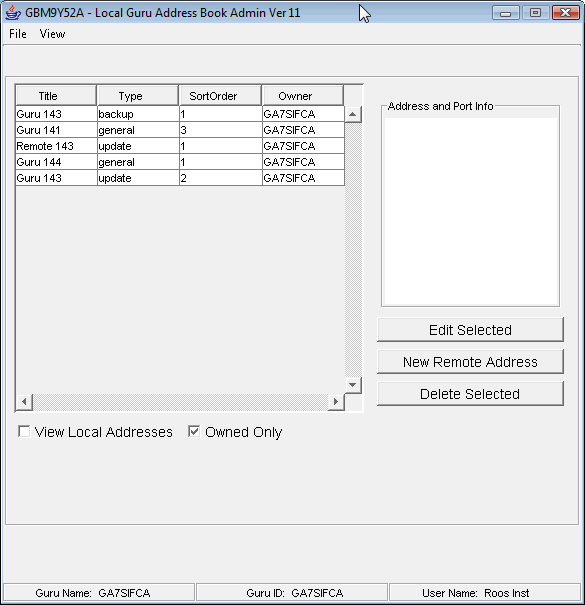Uncheck the Owned Only checkbox
585x605 pixels.
coord(194,431)
